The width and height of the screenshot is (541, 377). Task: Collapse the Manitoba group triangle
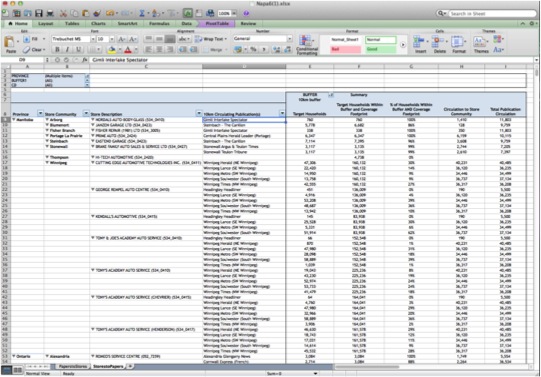tap(14, 120)
